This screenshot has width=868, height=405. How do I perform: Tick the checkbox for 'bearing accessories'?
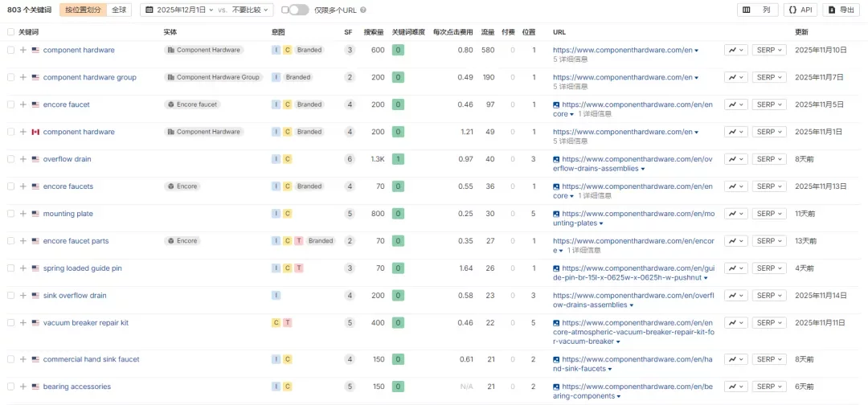point(10,387)
